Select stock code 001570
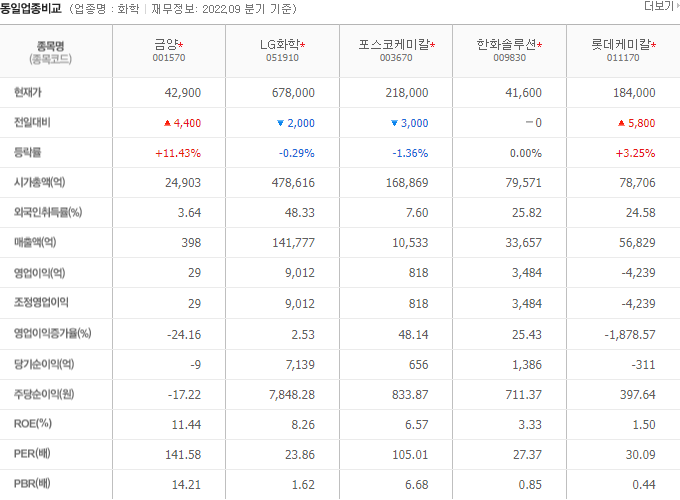The image size is (680, 500). click(x=169, y=58)
